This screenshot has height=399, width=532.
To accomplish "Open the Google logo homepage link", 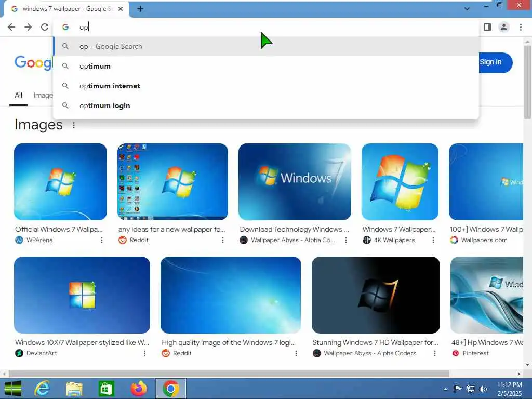I will [x=34, y=63].
